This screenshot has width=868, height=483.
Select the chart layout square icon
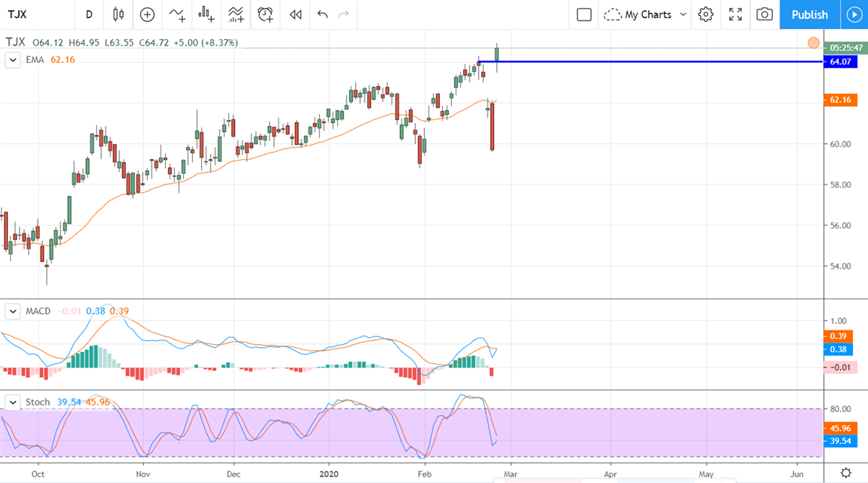[x=584, y=14]
